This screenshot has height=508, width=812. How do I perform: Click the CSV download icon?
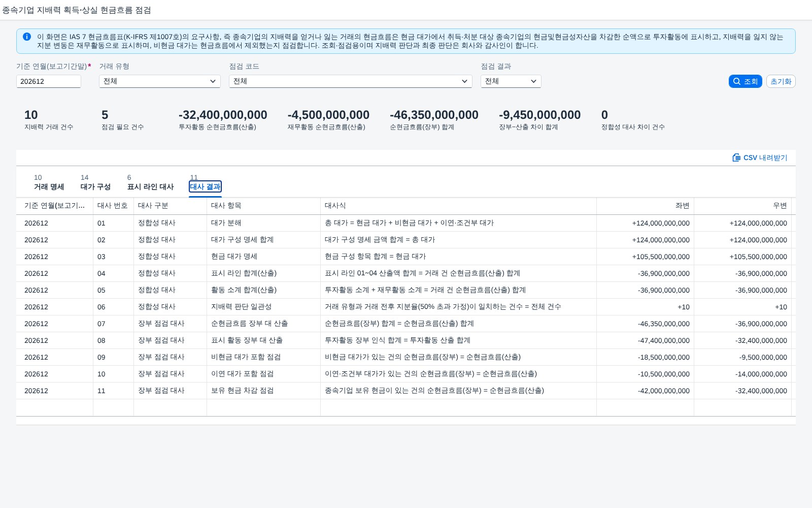pos(736,157)
